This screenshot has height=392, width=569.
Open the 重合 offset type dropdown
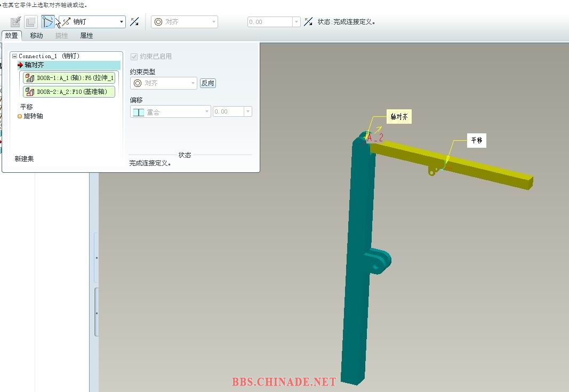171,112
